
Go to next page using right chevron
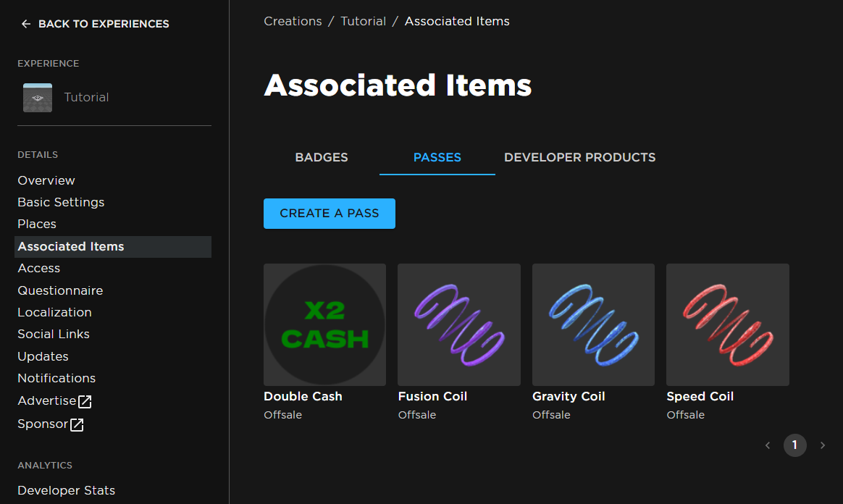coord(822,445)
